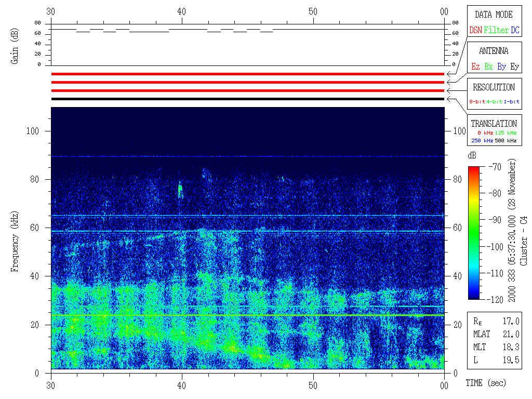Click the topmost red data mode bar

[247, 74]
